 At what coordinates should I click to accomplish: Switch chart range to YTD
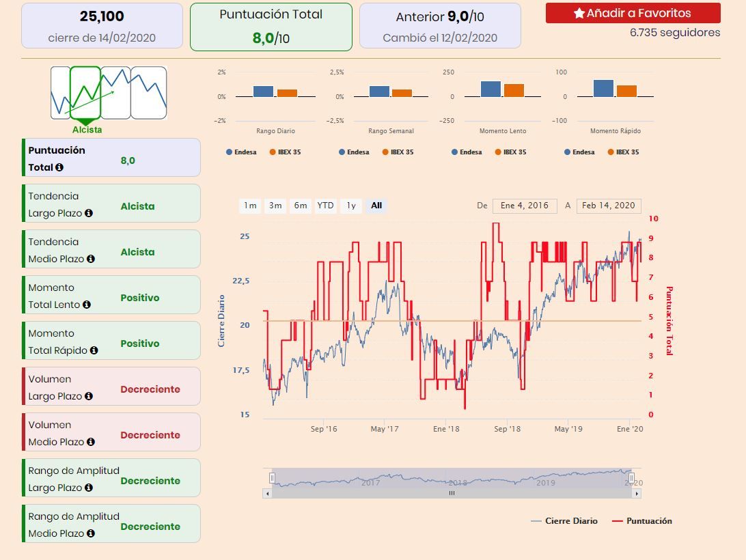pyautogui.click(x=325, y=206)
